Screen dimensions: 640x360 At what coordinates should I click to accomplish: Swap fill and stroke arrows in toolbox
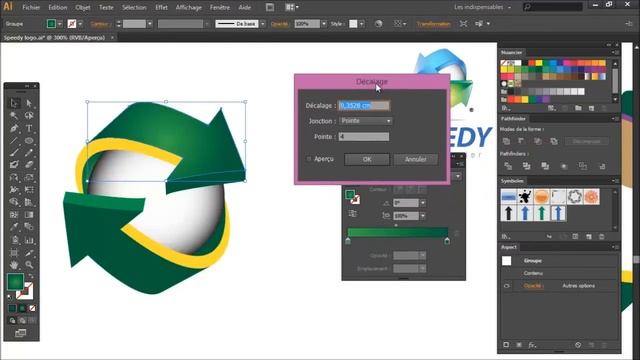[31, 277]
